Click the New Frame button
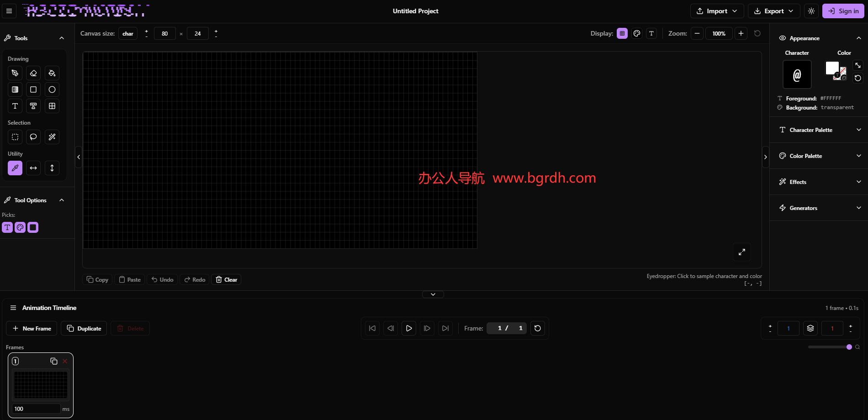868x420 pixels. (x=31, y=328)
